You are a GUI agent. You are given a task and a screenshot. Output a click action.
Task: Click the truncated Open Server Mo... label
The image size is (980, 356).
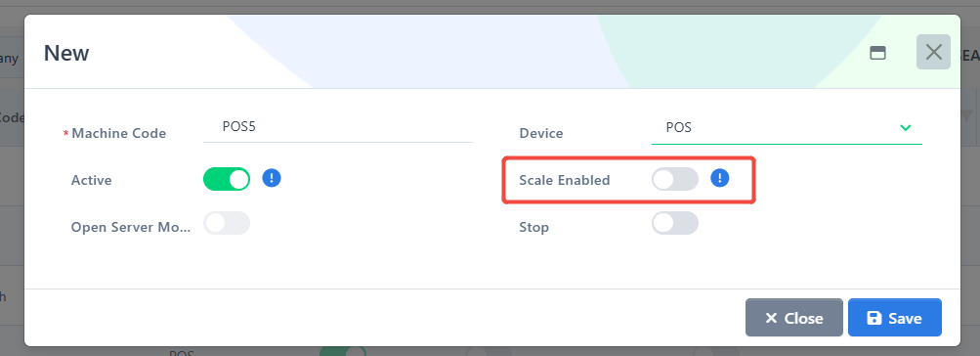(131, 227)
